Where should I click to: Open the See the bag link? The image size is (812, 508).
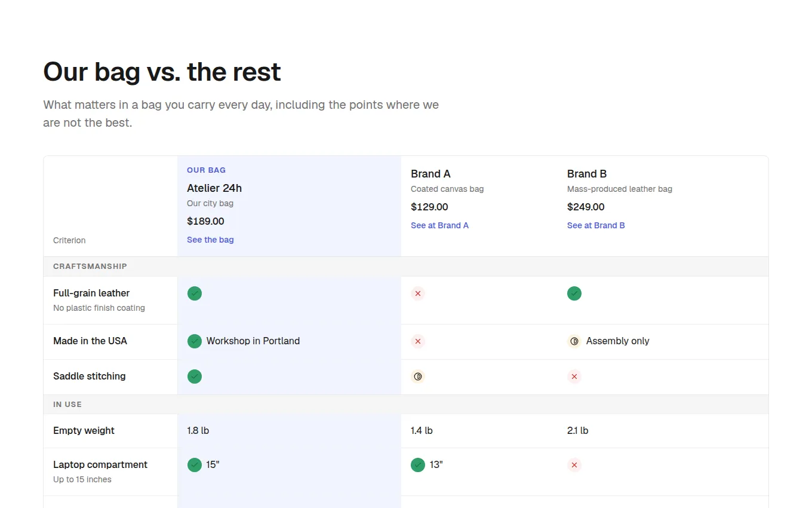click(x=210, y=240)
